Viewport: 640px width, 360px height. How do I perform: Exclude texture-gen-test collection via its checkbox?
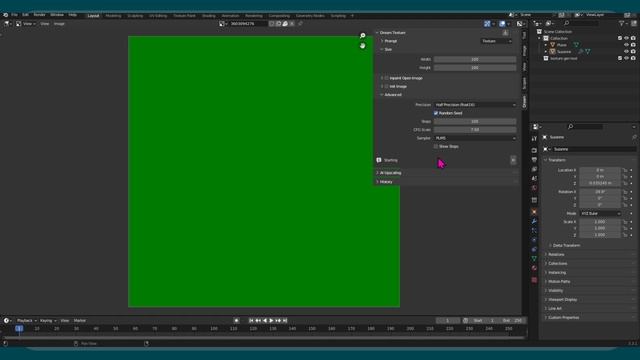click(x=620, y=58)
